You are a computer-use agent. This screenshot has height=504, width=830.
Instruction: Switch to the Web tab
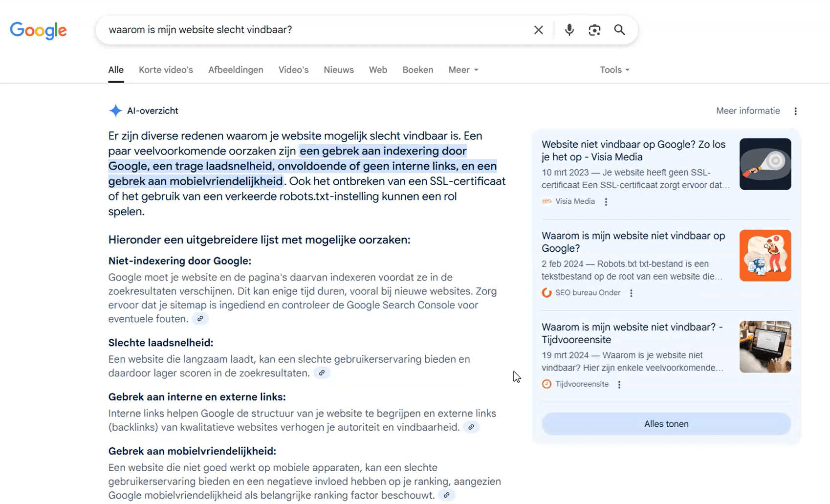pos(378,70)
